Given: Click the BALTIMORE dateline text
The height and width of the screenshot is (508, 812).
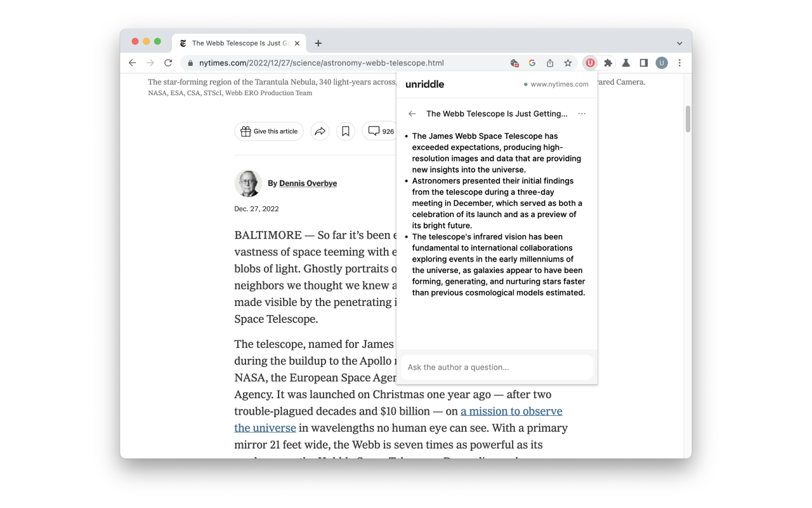Looking at the screenshot, I should (268, 235).
